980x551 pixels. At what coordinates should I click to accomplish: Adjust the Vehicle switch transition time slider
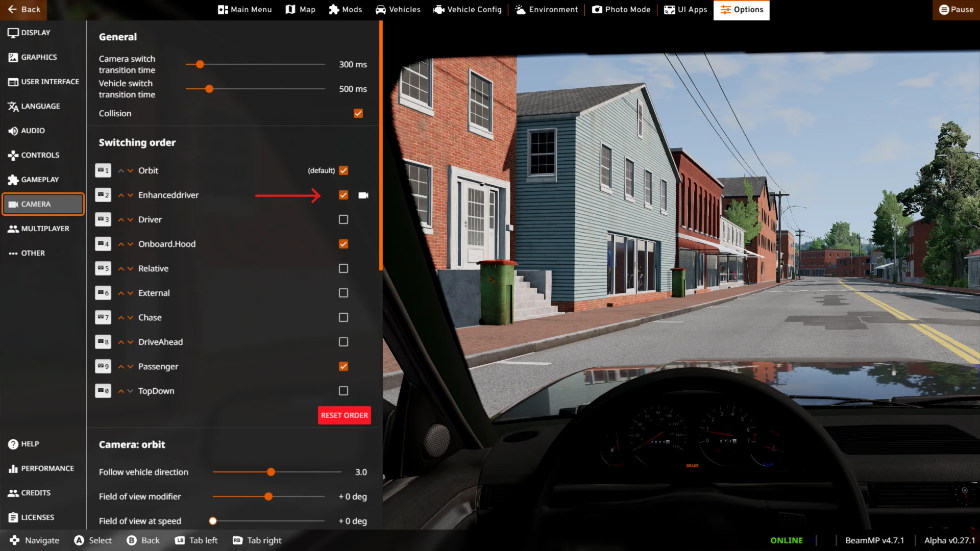(209, 89)
